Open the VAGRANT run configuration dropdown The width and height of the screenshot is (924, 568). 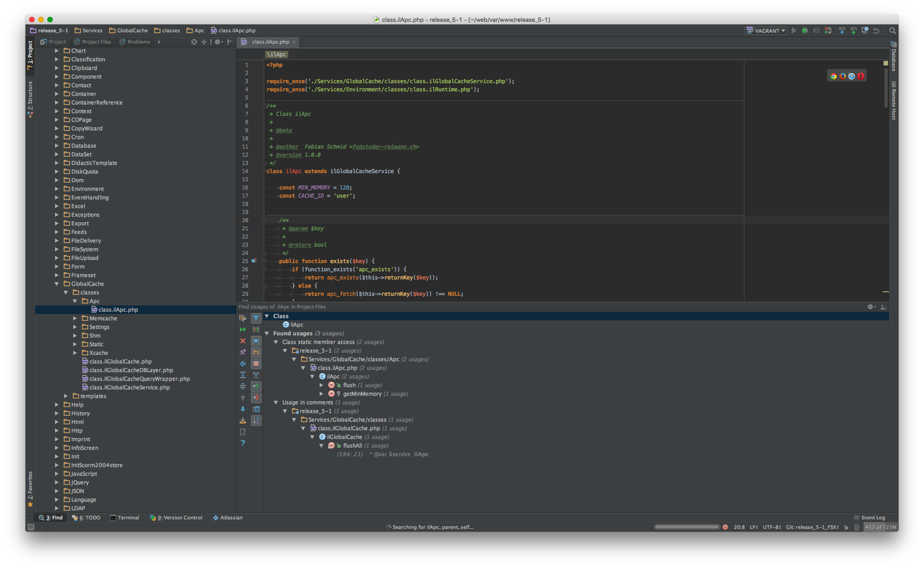point(767,30)
